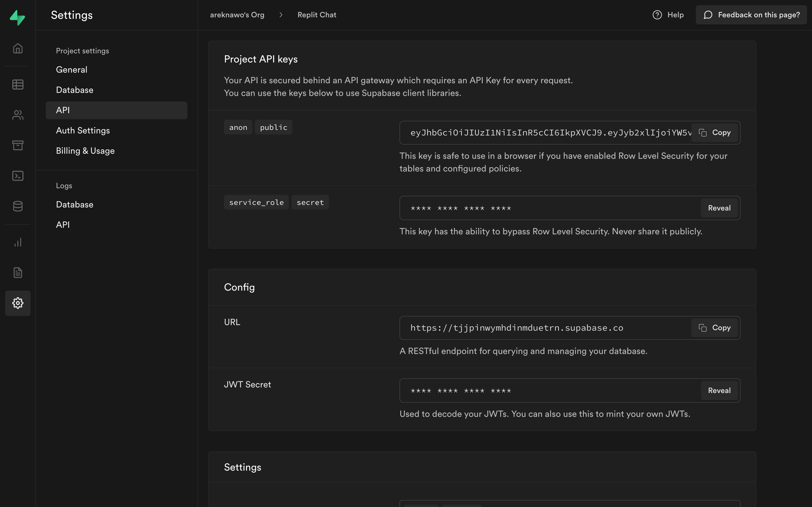Screen dimensions: 812x507
Task: Click the Settings gear icon
Action: pos(18,303)
